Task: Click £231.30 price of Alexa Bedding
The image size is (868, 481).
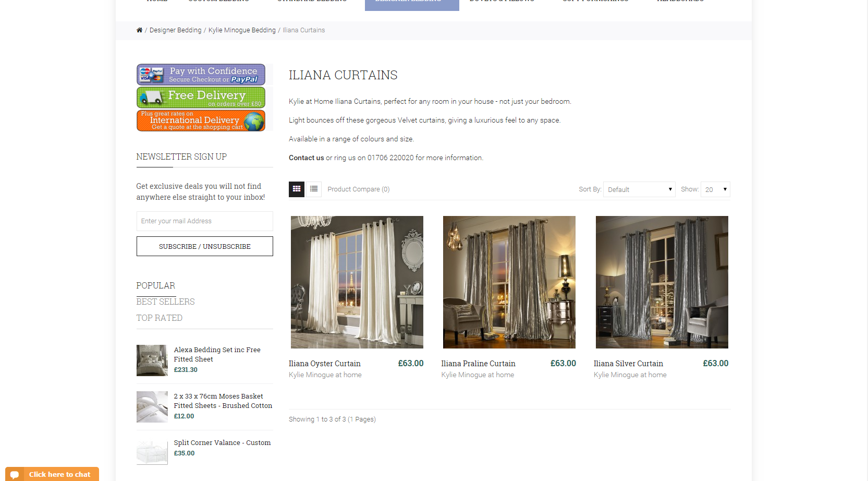Action: pos(186,370)
